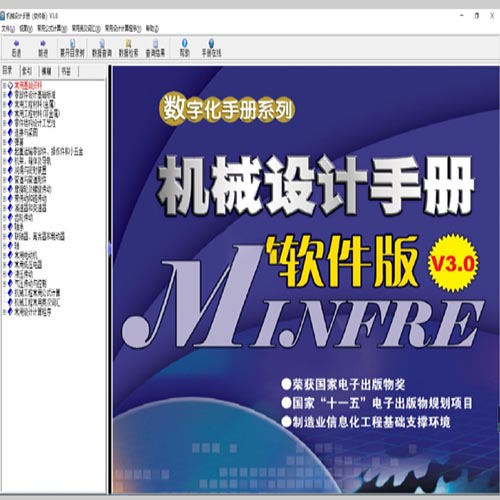Viewport: 500px width, 500px height.
Task: Expand the 连接与紧固 tree node
Action: click(x=4, y=133)
